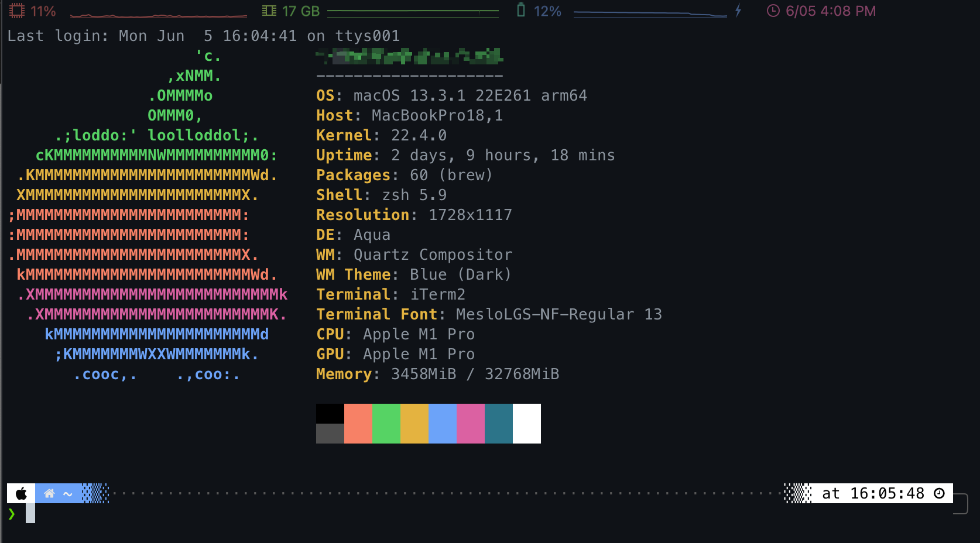Viewport: 980px width, 543px height.
Task: Click the Memory value '3458MiB / 32768MiB'
Action: coord(475,374)
